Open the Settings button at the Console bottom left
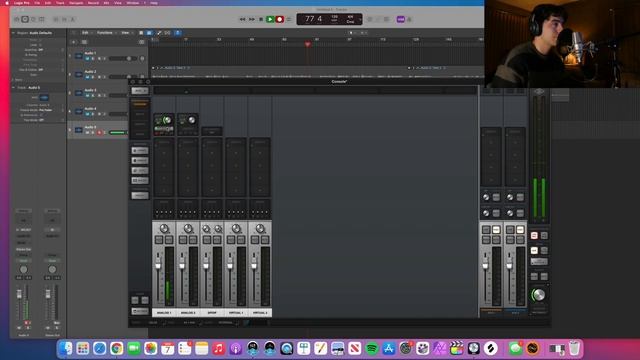 (x=140, y=311)
